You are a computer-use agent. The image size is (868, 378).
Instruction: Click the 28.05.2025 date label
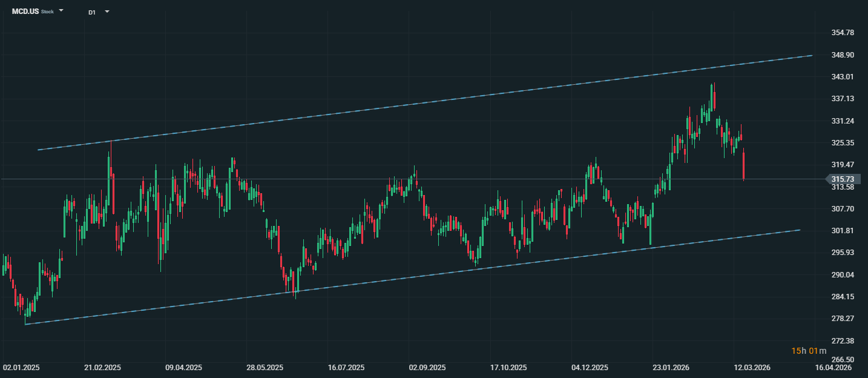click(x=265, y=368)
